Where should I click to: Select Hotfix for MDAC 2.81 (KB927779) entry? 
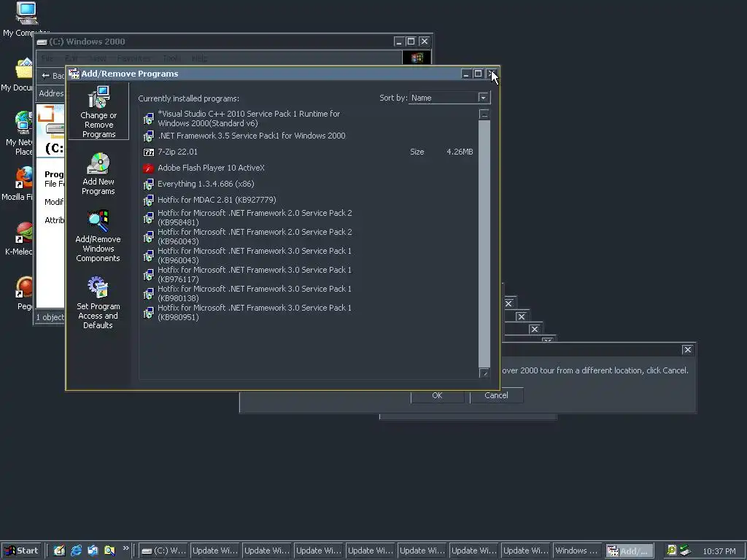pos(309,200)
